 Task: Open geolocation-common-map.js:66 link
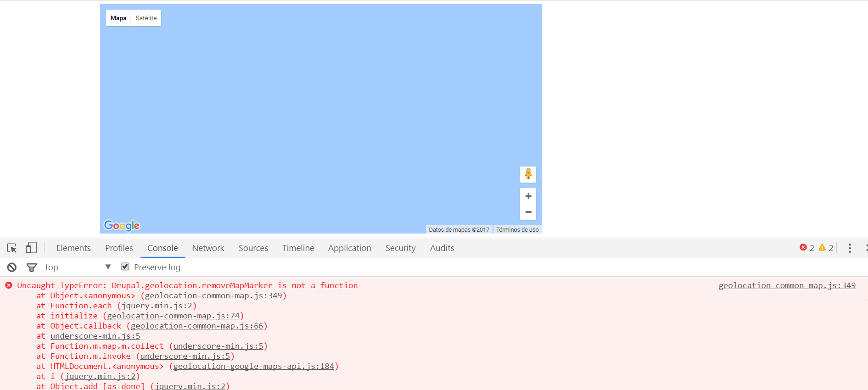click(x=197, y=326)
